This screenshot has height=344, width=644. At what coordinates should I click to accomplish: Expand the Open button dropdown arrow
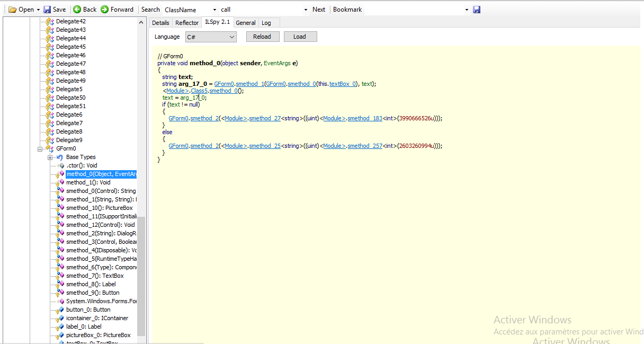[38, 10]
